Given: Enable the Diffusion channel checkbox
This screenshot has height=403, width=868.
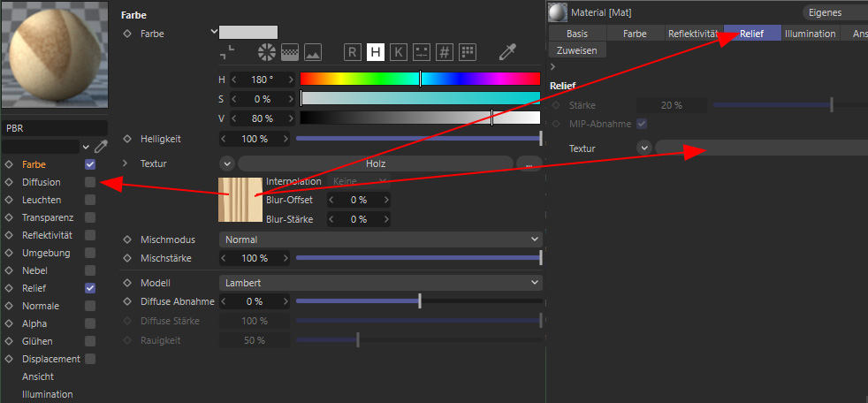Looking at the screenshot, I should [90, 182].
